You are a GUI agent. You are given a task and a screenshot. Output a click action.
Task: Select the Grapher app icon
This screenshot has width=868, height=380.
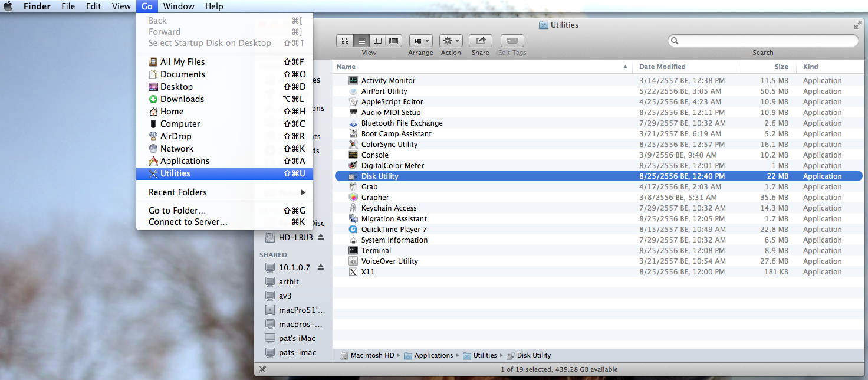coord(353,198)
